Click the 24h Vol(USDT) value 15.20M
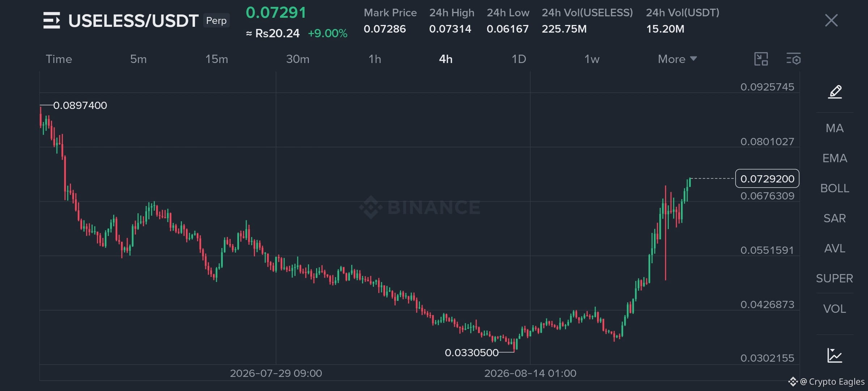 pos(665,29)
